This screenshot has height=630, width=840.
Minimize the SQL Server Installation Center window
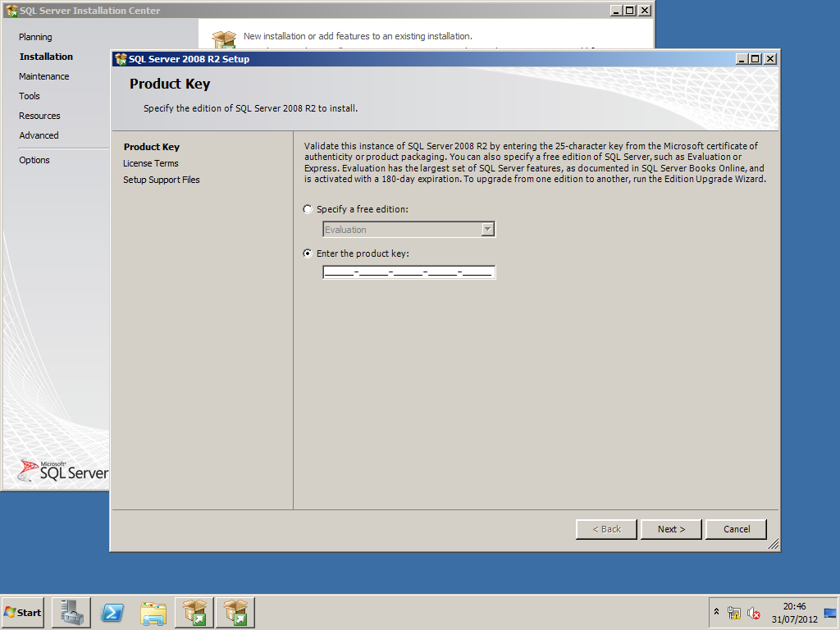617,10
